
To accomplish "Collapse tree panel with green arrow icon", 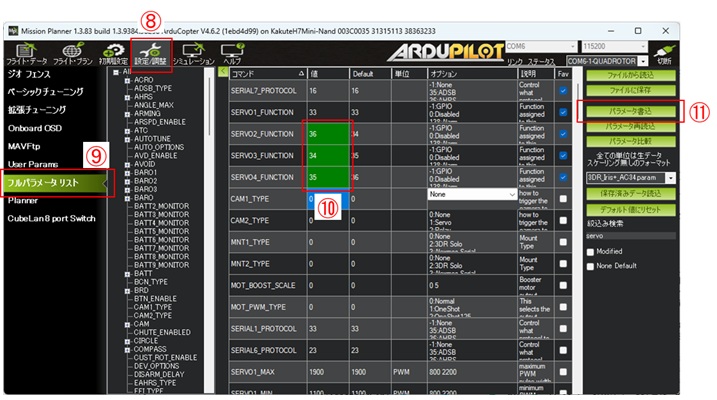I will (x=224, y=72).
